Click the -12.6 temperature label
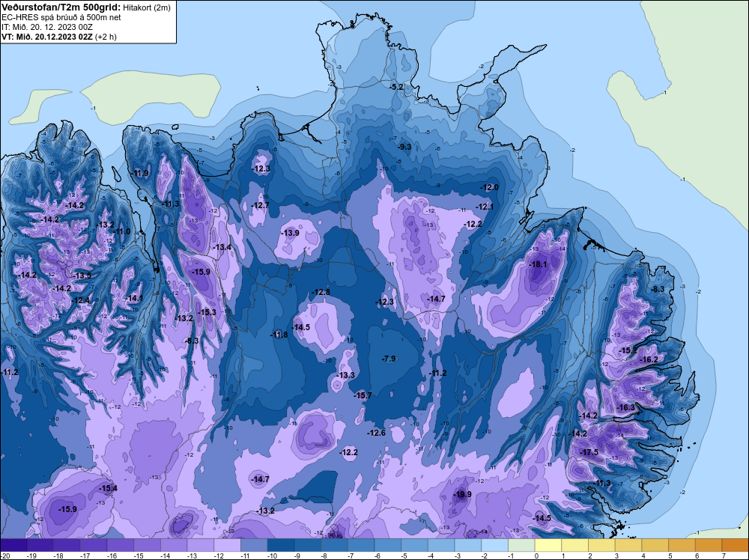 click(377, 433)
